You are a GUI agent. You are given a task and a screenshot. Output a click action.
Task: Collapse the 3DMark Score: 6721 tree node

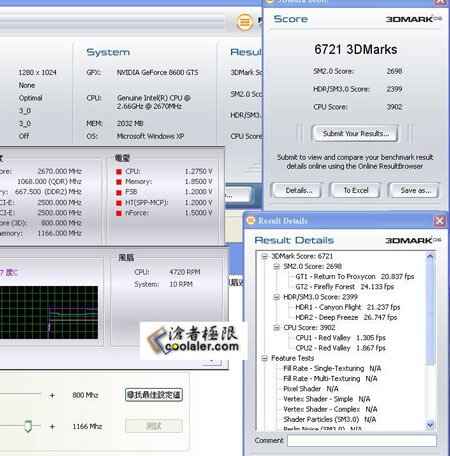(x=264, y=256)
